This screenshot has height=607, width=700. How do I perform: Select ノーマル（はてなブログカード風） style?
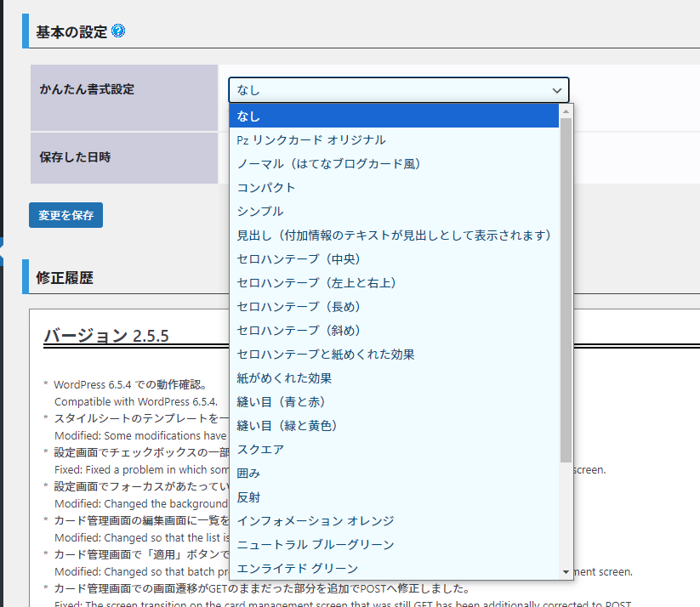pos(328,163)
